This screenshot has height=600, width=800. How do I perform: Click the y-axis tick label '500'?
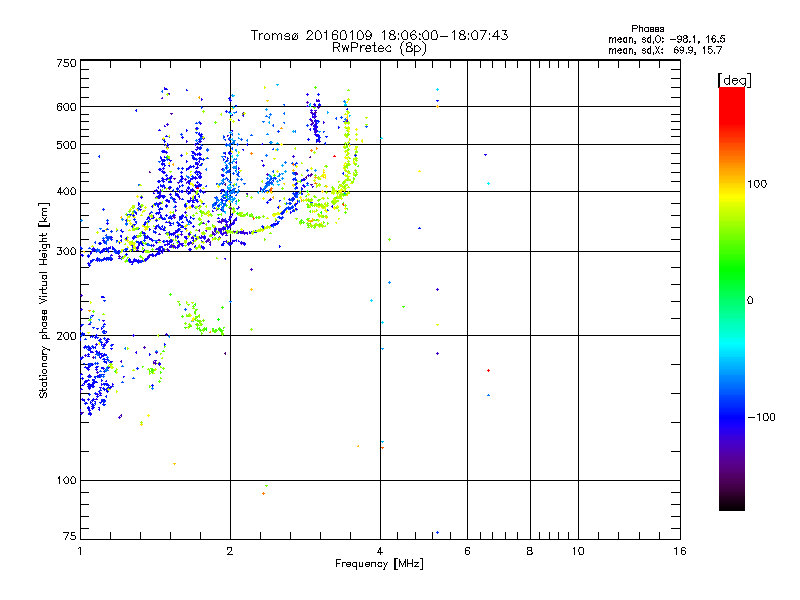[x=66, y=145]
